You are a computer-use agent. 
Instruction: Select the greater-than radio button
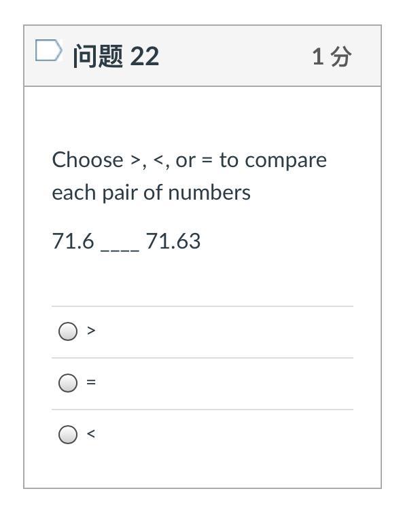[68, 331]
